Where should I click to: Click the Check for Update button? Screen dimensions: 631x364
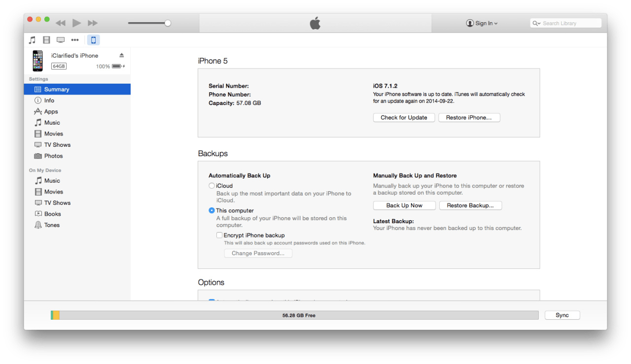[404, 117]
